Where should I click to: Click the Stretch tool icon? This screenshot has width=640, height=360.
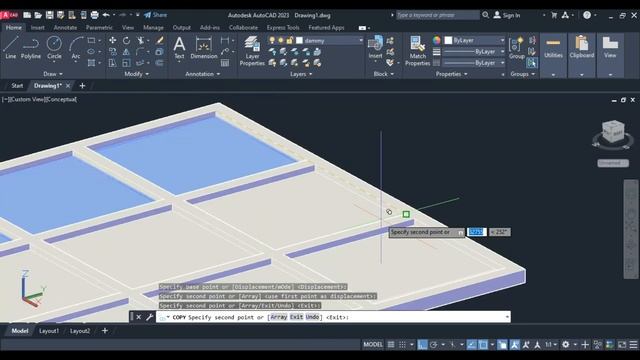[x=113, y=63]
